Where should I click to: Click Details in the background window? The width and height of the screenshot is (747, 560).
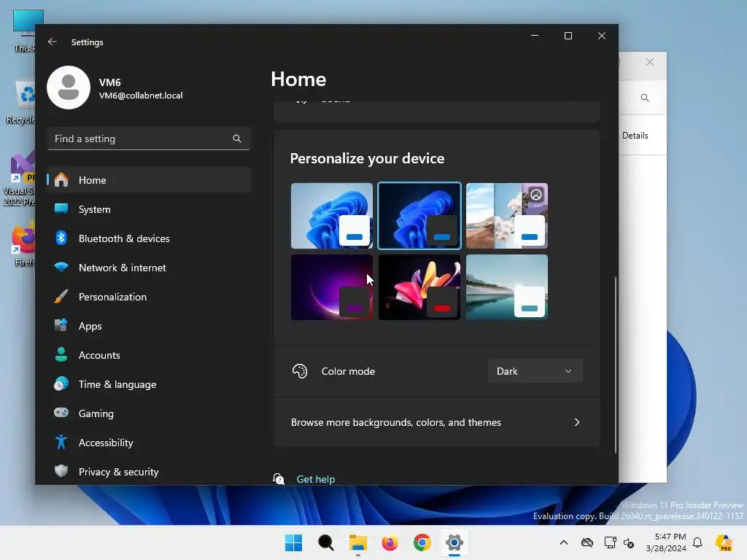635,136
